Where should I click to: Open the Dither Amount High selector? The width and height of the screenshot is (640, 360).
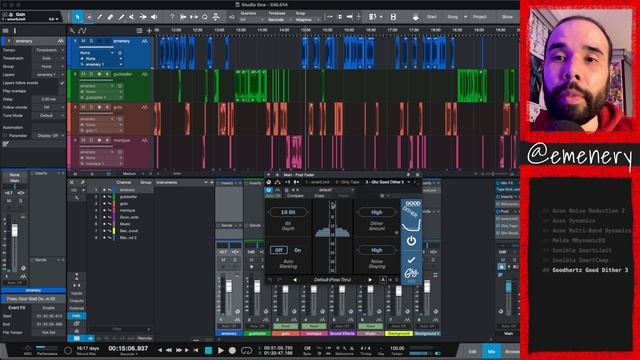point(376,212)
